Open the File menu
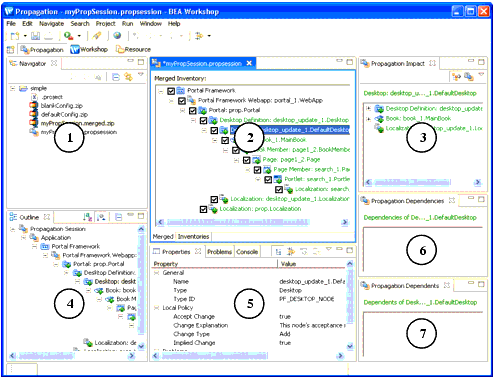Viewport: 494px width, 378px height. tap(11, 24)
